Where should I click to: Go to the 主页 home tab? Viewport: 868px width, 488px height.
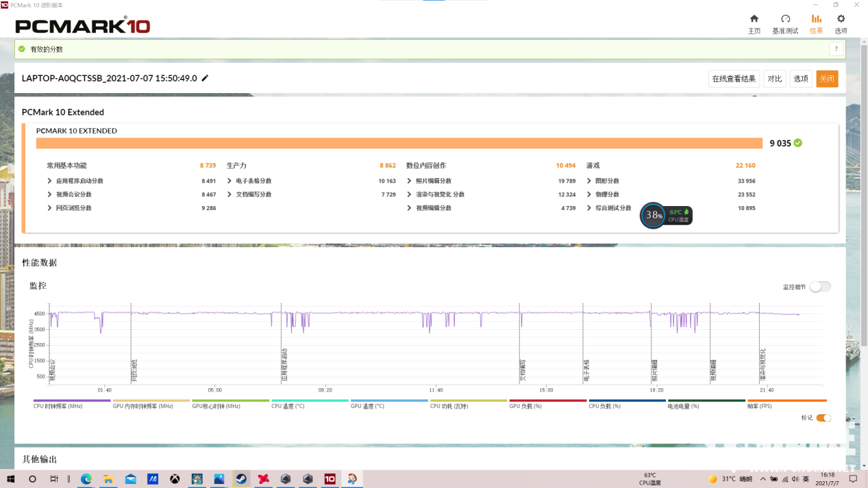(754, 24)
